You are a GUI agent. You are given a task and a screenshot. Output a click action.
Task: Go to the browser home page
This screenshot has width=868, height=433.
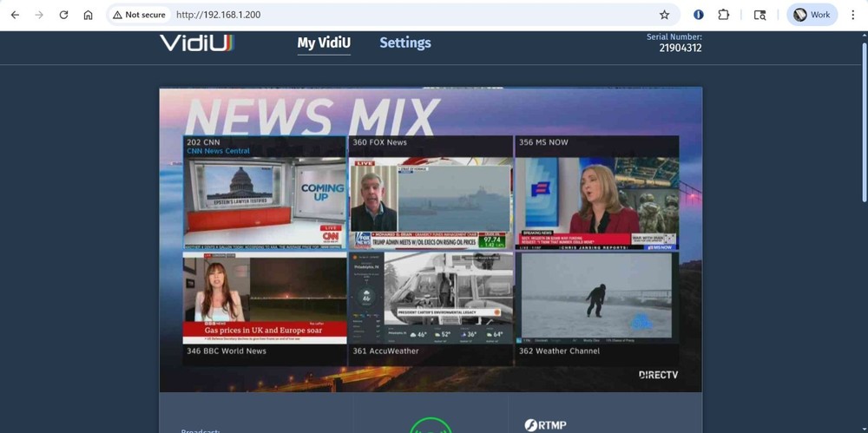(x=88, y=15)
